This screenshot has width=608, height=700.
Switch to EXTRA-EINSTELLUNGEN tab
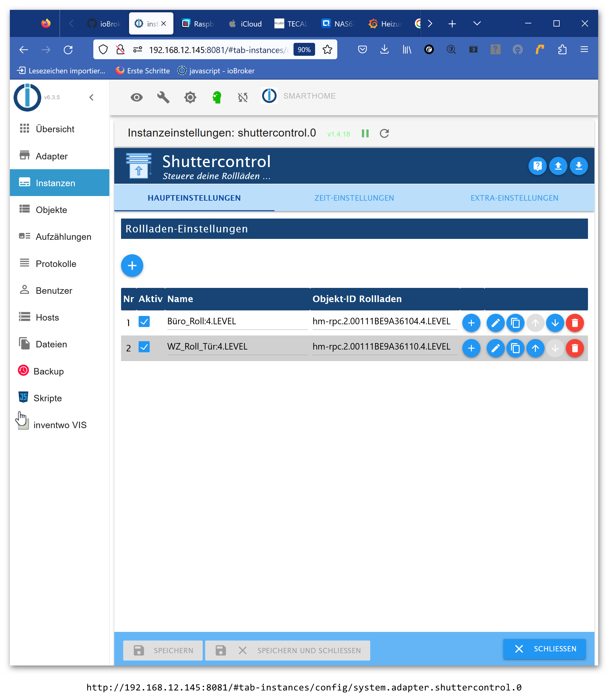(514, 198)
